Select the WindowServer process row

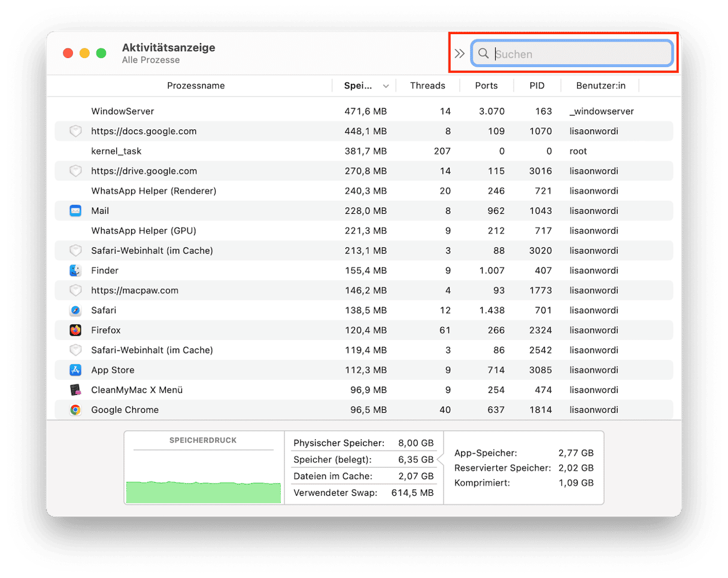point(363,111)
